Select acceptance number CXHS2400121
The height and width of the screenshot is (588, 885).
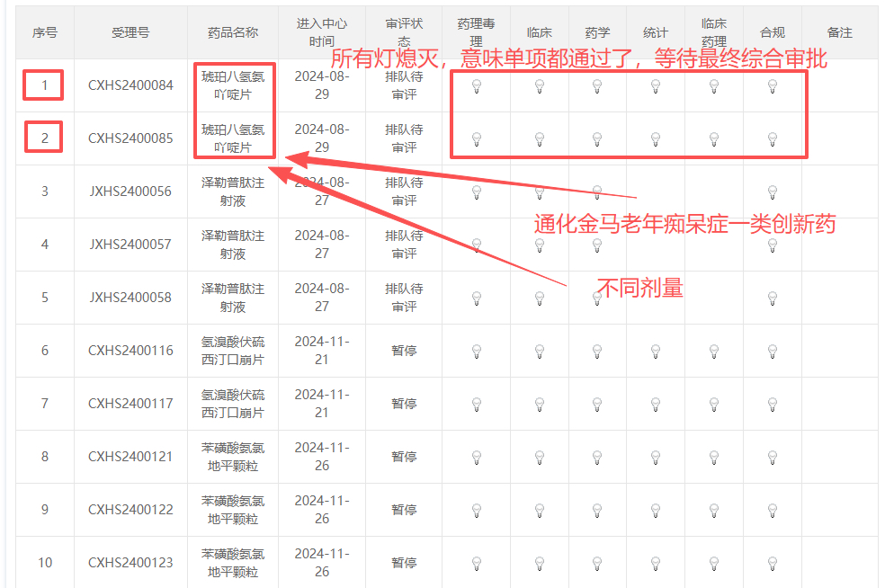pos(130,457)
